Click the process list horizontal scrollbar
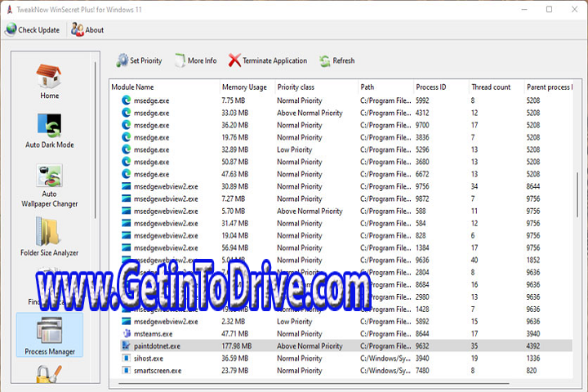This screenshot has width=588, height=392. click(314, 383)
